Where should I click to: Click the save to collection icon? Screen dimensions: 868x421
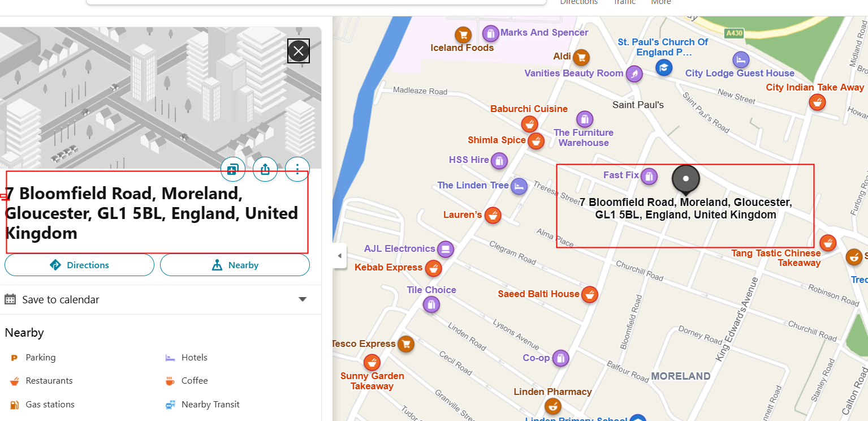point(232,169)
